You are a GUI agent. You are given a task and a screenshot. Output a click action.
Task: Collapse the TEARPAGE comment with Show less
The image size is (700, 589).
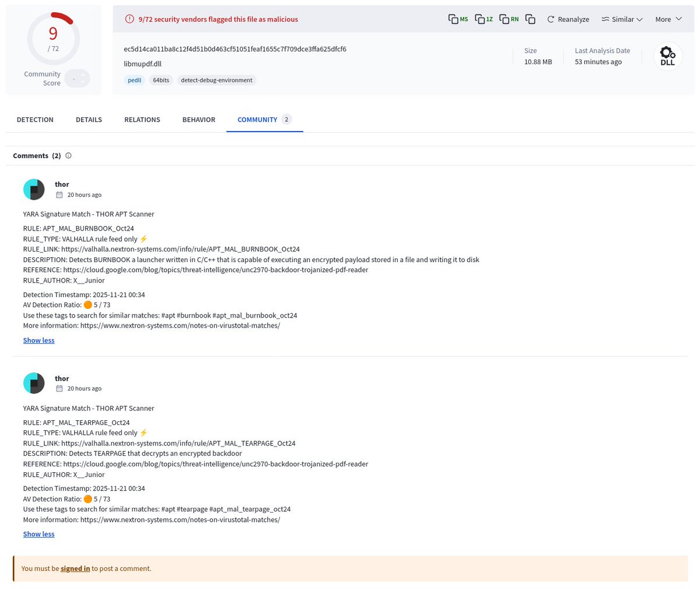(x=39, y=534)
